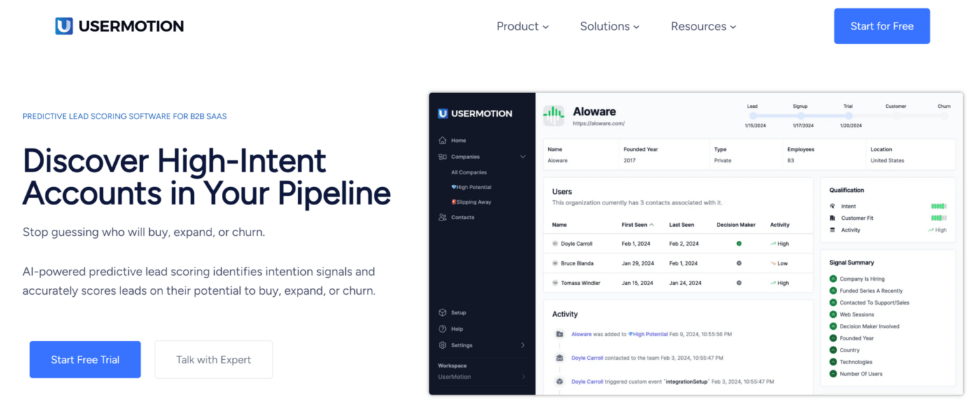Open Contacts in the sidebar

[463, 218]
